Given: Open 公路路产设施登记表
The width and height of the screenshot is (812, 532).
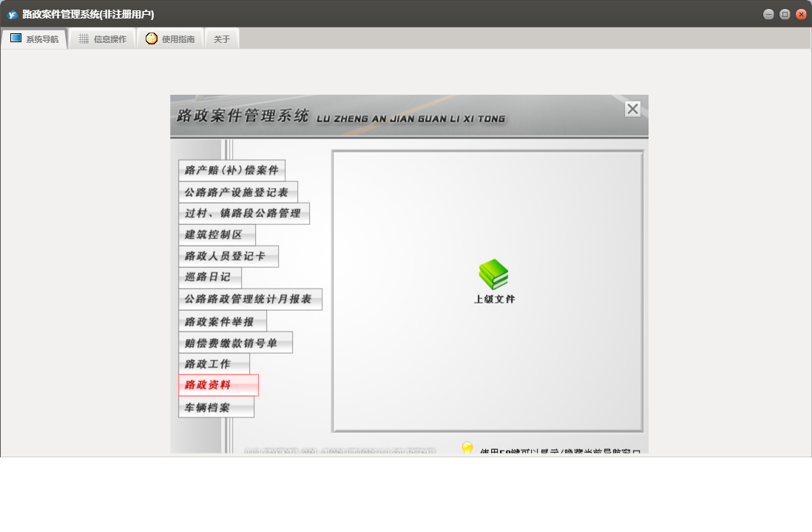Looking at the screenshot, I should tap(237, 192).
